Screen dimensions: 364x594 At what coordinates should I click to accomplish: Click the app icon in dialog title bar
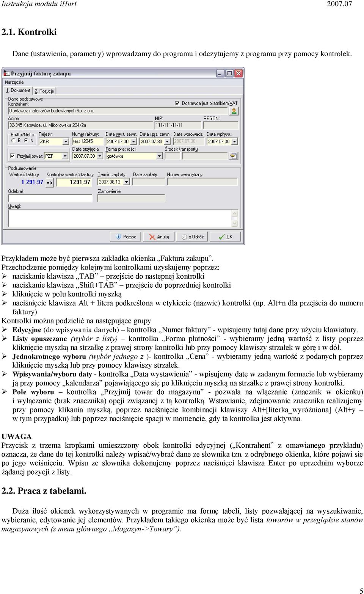[x=6, y=74]
